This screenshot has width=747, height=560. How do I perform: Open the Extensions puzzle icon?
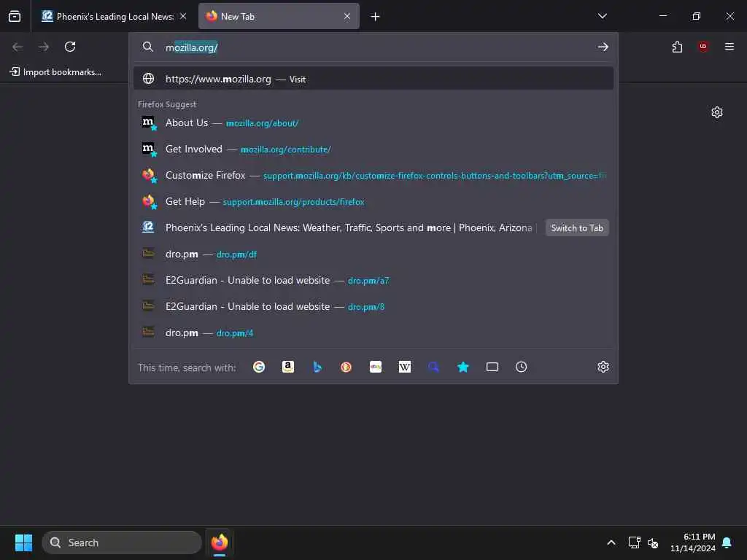coord(677,47)
